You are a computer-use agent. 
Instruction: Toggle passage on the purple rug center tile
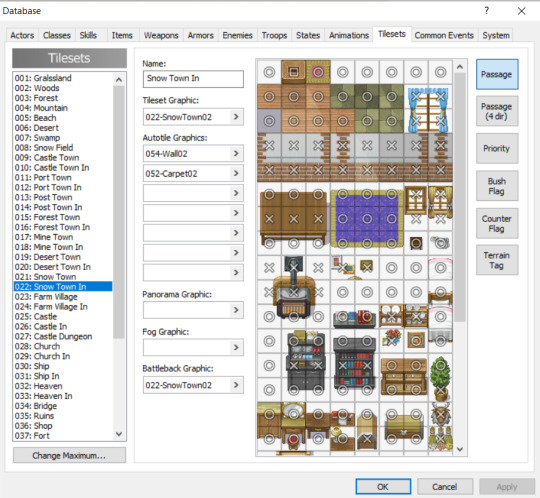pos(367,219)
